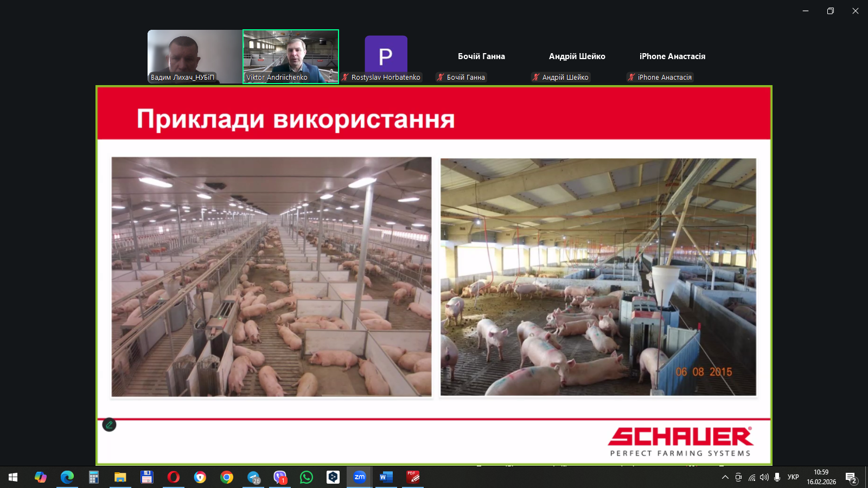Open Telegram with 26 unread messages
The image size is (868, 488).
pyautogui.click(x=253, y=477)
